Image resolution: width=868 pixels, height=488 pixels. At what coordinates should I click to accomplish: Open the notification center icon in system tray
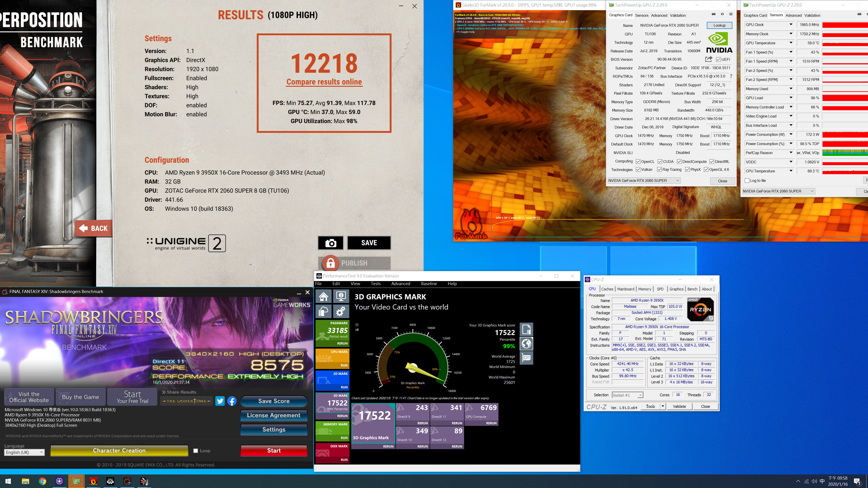(857, 481)
